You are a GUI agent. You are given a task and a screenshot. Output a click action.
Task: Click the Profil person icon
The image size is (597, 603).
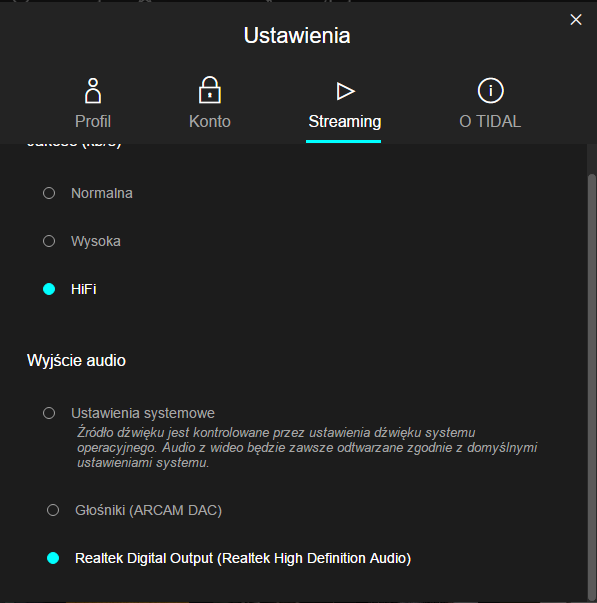93,91
